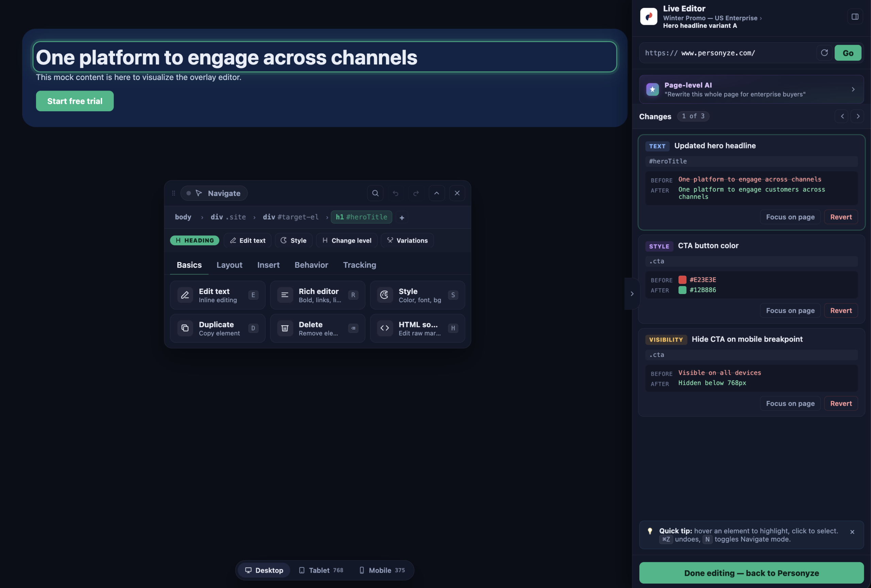Revert the Updated hero headline change
Viewport: 871px width, 588px height.
(841, 217)
